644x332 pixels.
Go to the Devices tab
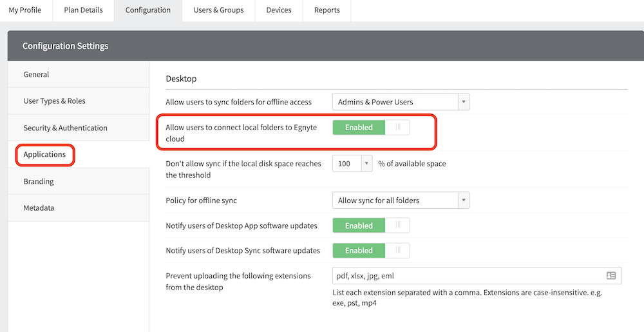click(x=279, y=10)
